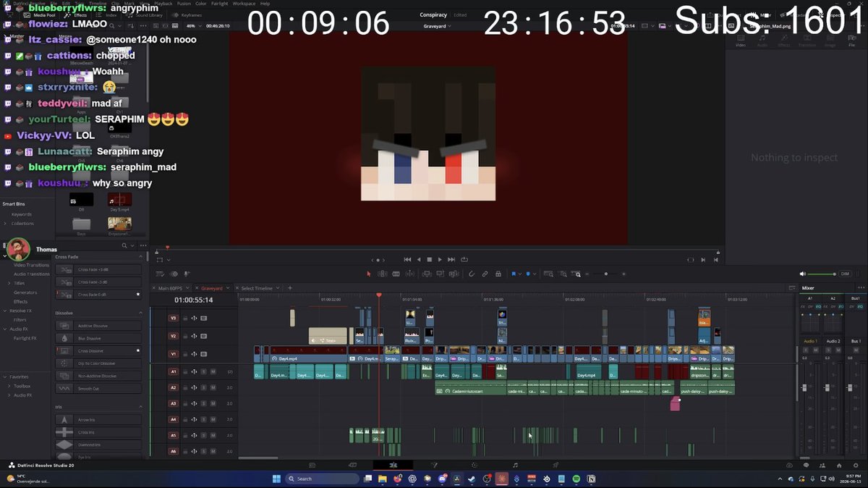Solo audio track A1
The height and width of the screenshot is (488, 868).
[203, 371]
